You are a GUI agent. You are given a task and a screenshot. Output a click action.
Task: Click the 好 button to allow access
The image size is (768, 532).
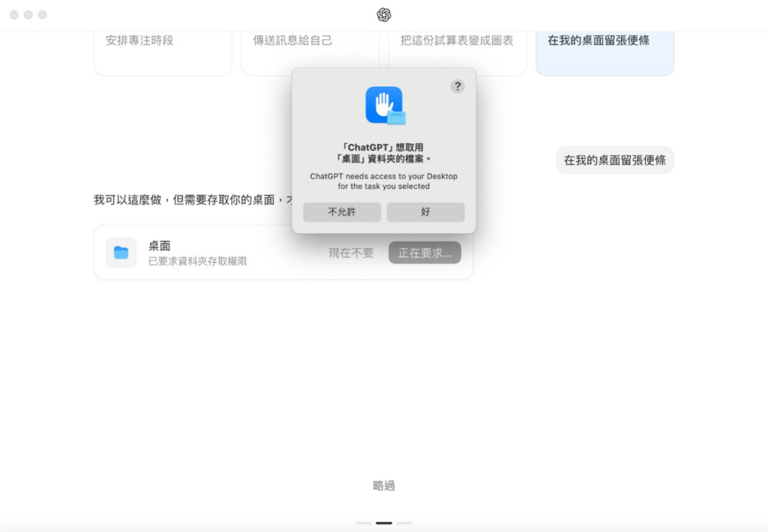pos(426,212)
